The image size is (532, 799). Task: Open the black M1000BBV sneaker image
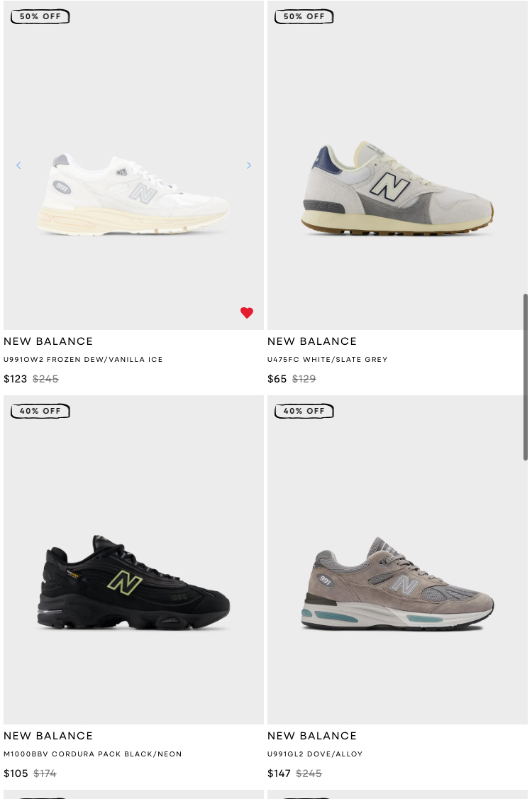133,583
